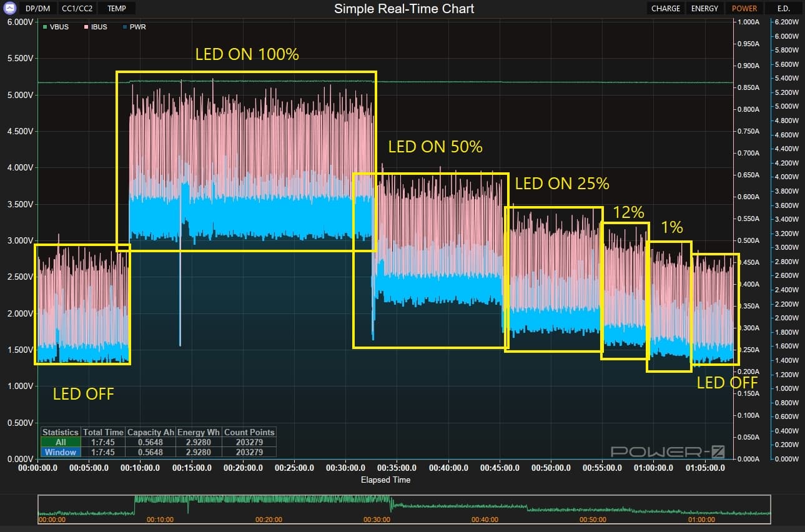Hide the IBUS series via its legend
This screenshot has width=805, height=532.
click(x=87, y=27)
